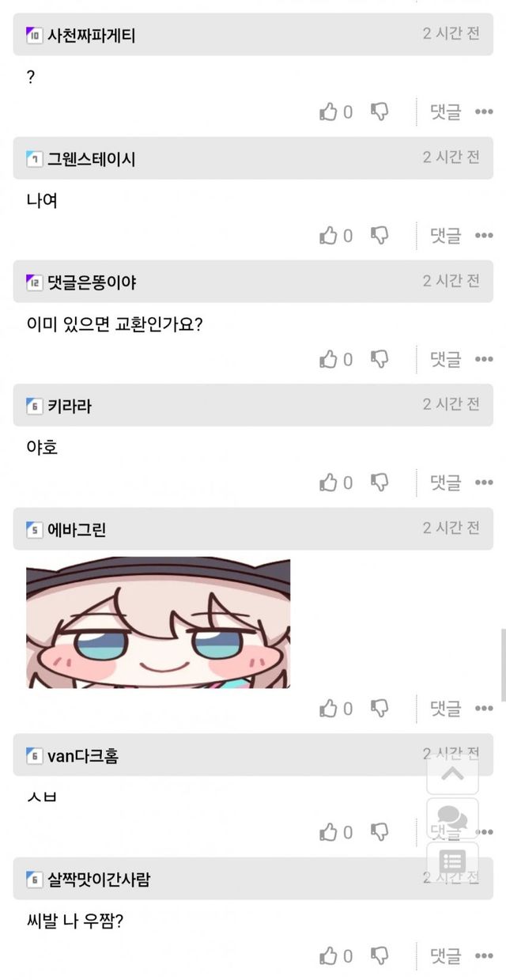Downvote 키라라's 야호 comment
This screenshot has width=506, height=980.
379,482
